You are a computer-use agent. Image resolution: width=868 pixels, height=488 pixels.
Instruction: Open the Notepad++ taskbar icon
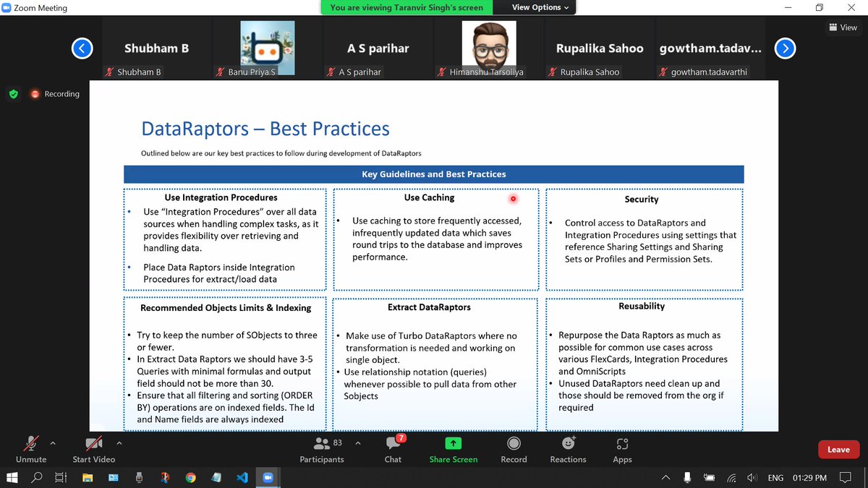[216, 478]
